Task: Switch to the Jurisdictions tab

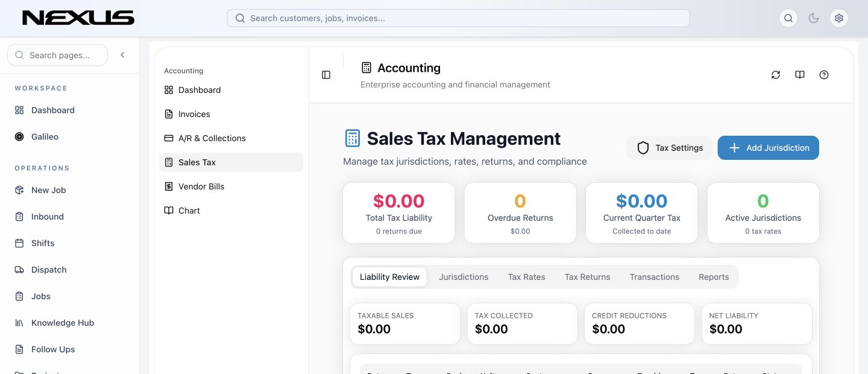Action: point(464,277)
